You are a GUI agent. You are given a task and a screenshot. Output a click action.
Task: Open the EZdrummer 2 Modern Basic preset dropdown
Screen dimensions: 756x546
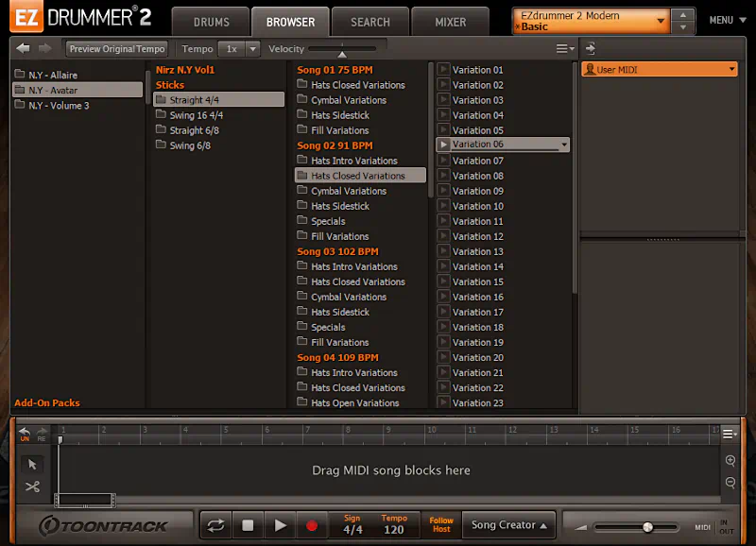(x=593, y=21)
